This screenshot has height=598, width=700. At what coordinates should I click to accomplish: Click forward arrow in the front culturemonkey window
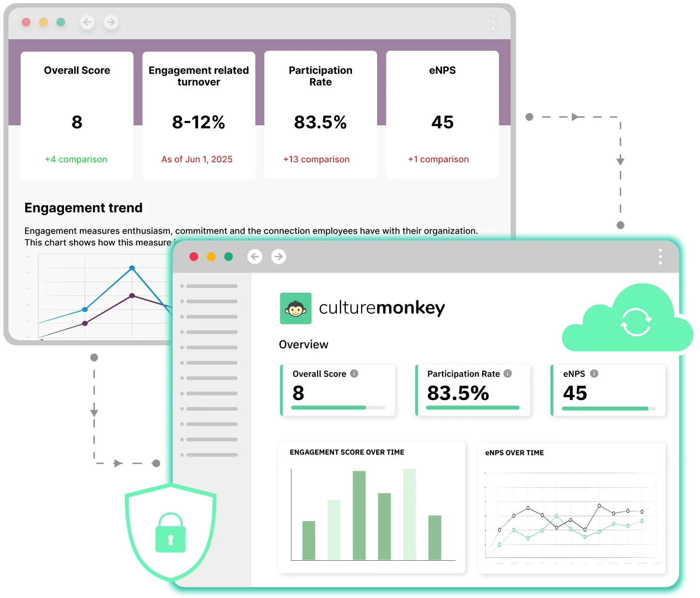tap(278, 256)
